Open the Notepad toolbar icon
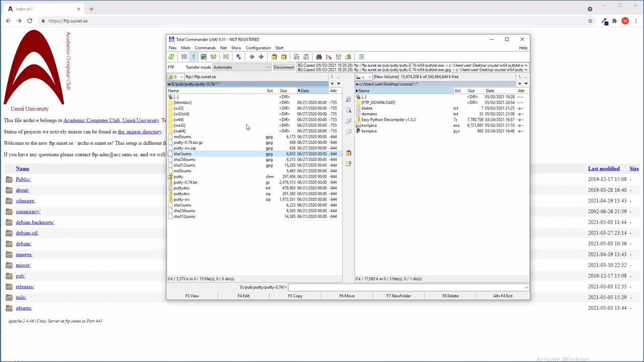Screen dimensions: 644x362 [x=361, y=57]
